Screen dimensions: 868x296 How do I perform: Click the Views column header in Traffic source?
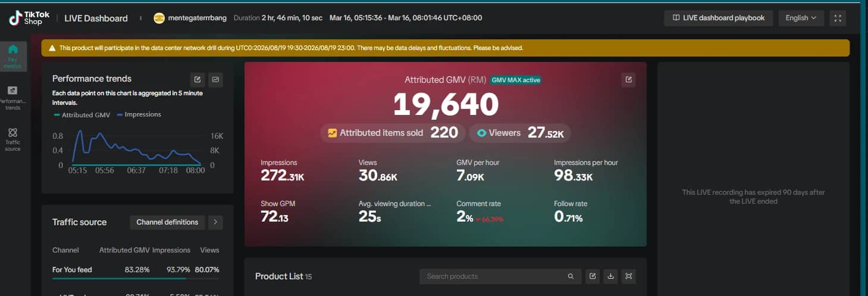click(209, 250)
